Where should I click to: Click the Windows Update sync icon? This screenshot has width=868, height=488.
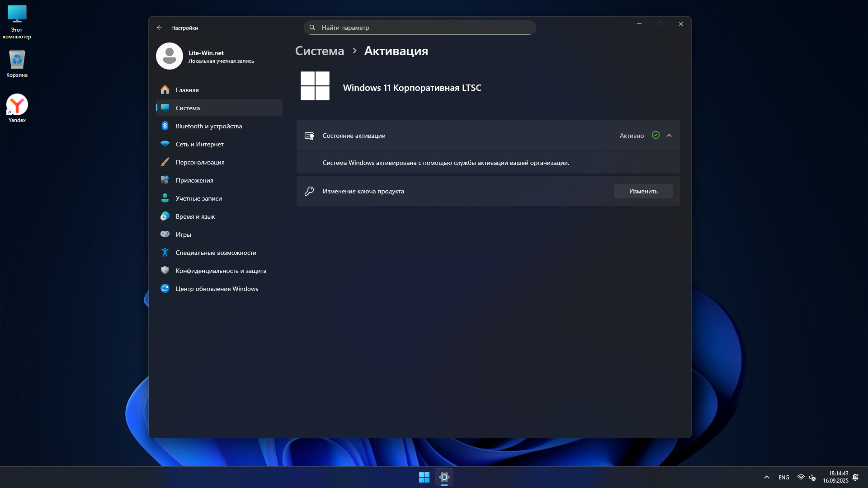[165, 289]
